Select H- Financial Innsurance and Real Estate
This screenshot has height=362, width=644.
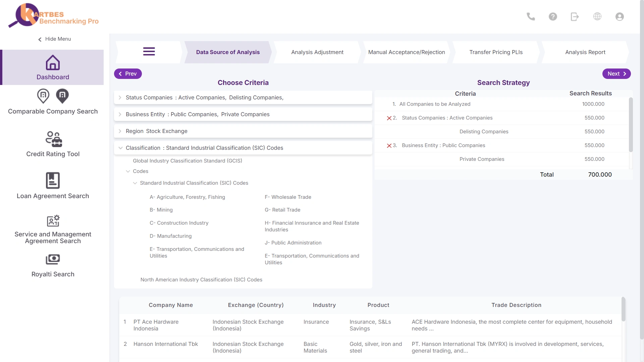pyautogui.click(x=312, y=226)
